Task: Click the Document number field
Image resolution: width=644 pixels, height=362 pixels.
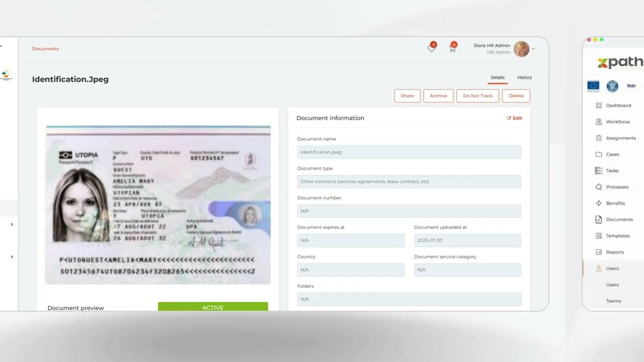Action: pyautogui.click(x=409, y=211)
